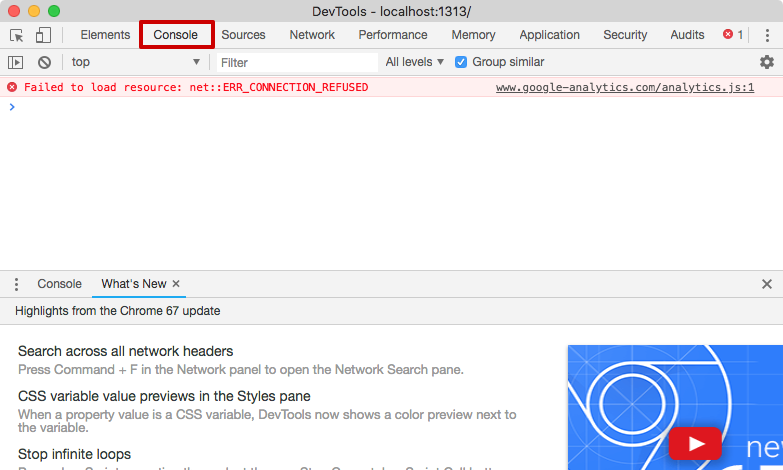The width and height of the screenshot is (783, 470).
Task: Click the Press Command + F description text
Action: point(241,370)
